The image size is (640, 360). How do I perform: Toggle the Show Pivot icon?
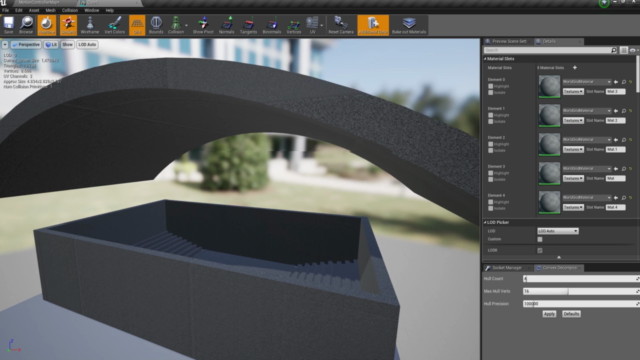pos(203,25)
